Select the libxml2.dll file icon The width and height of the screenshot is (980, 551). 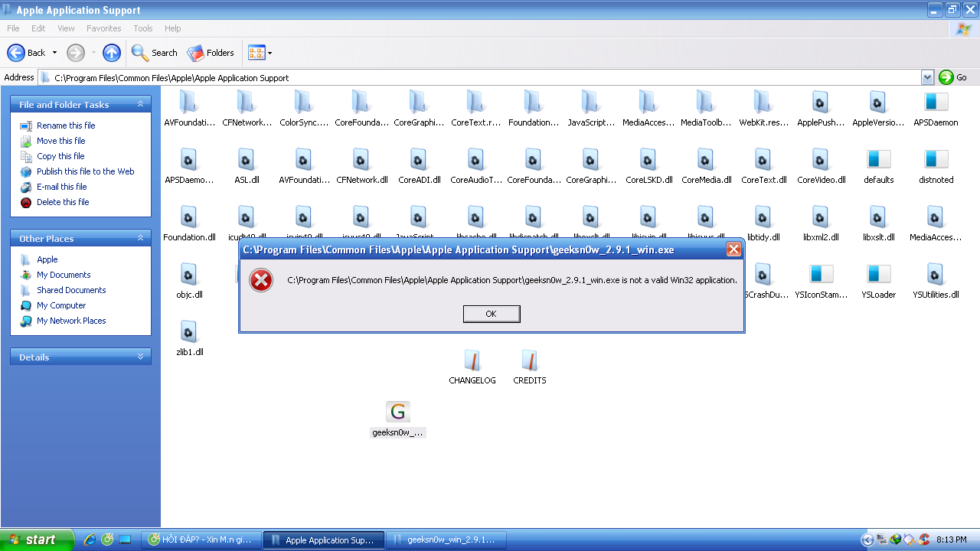tap(820, 217)
